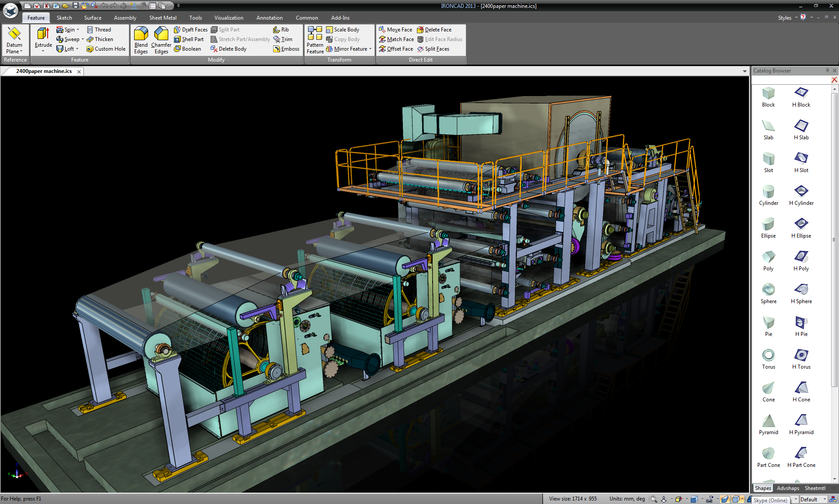Click the Pattern Feature icon
This screenshot has height=504, width=839.
pyautogui.click(x=315, y=34)
